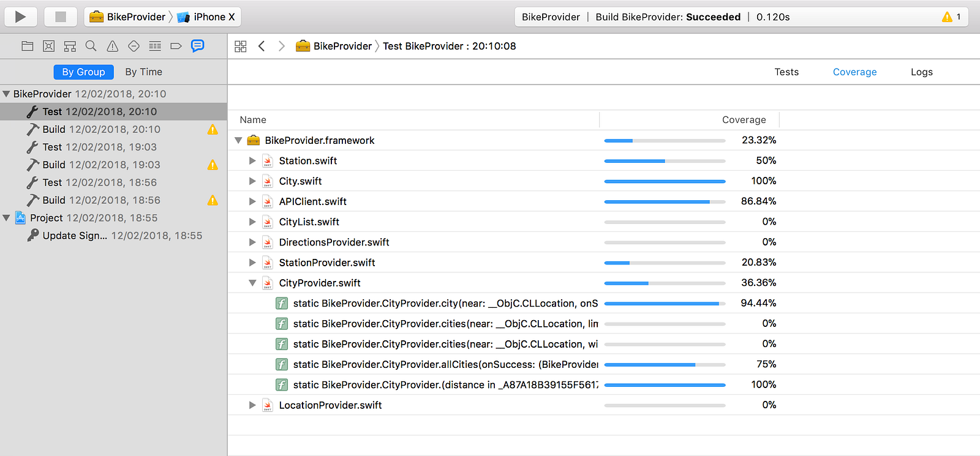Open the Source Control navigator icon
Screen dimensions: 980x456
[x=49, y=46]
